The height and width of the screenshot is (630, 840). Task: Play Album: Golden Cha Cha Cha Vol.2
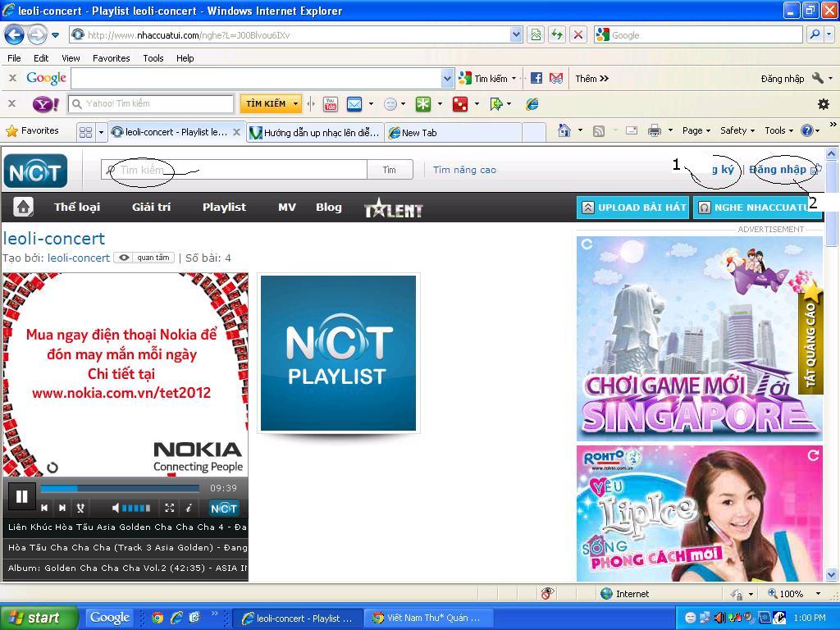126,568
